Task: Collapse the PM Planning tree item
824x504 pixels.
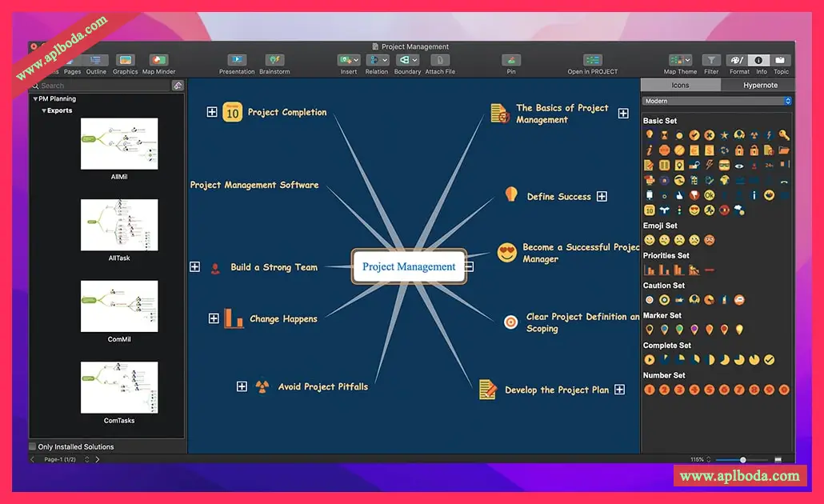Action: (x=35, y=99)
